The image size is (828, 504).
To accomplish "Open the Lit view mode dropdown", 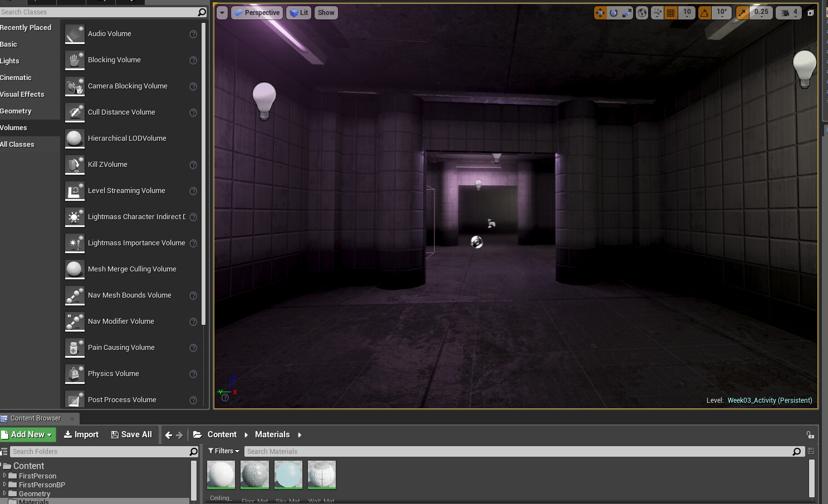I will tap(298, 12).
